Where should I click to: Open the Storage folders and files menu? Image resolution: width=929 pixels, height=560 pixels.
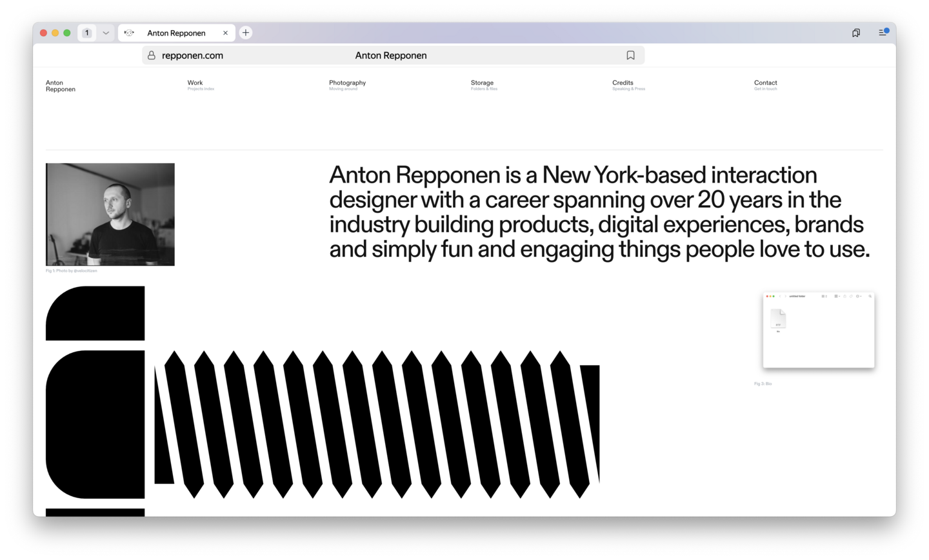click(484, 85)
